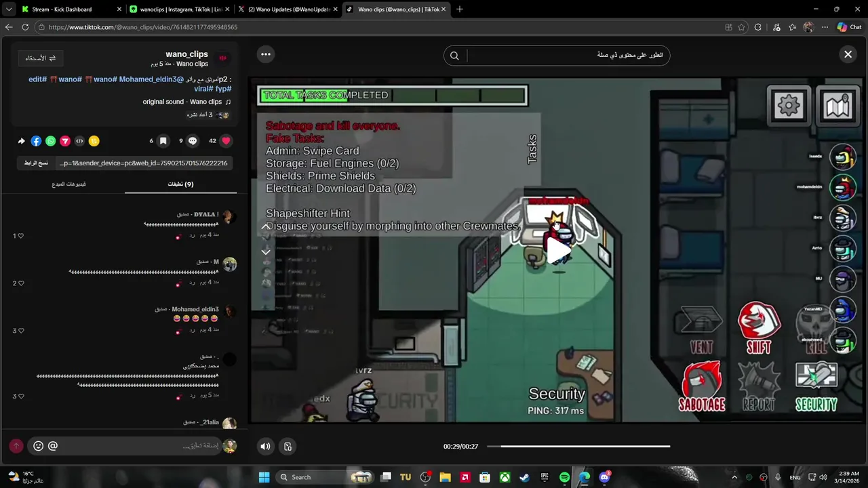Select the comments (9) tab
This screenshot has height=488, width=868.
pos(180,184)
